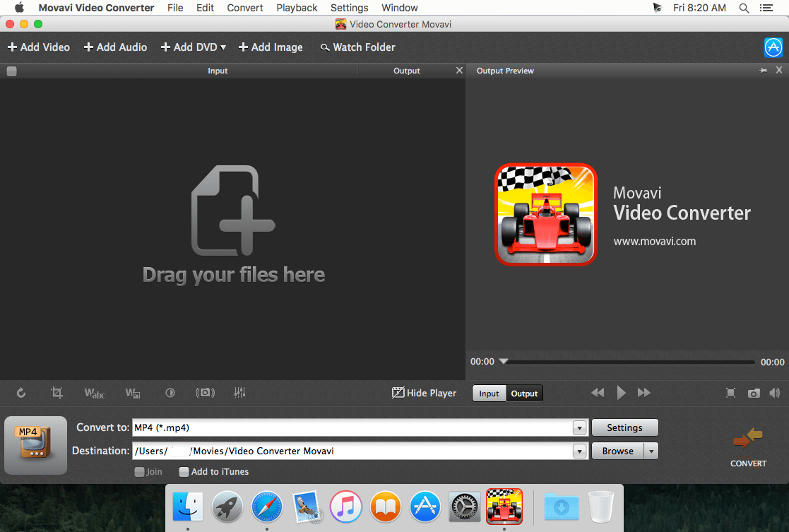Click the Settings button

(x=624, y=427)
